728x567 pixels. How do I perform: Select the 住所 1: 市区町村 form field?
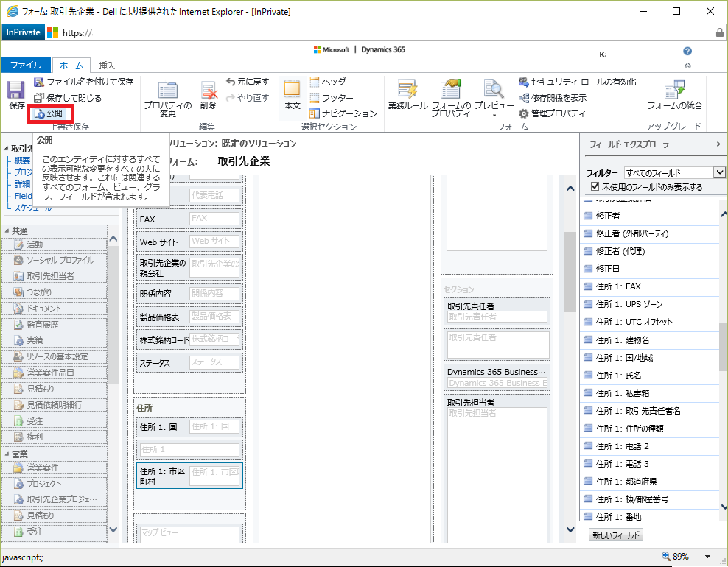click(x=189, y=476)
